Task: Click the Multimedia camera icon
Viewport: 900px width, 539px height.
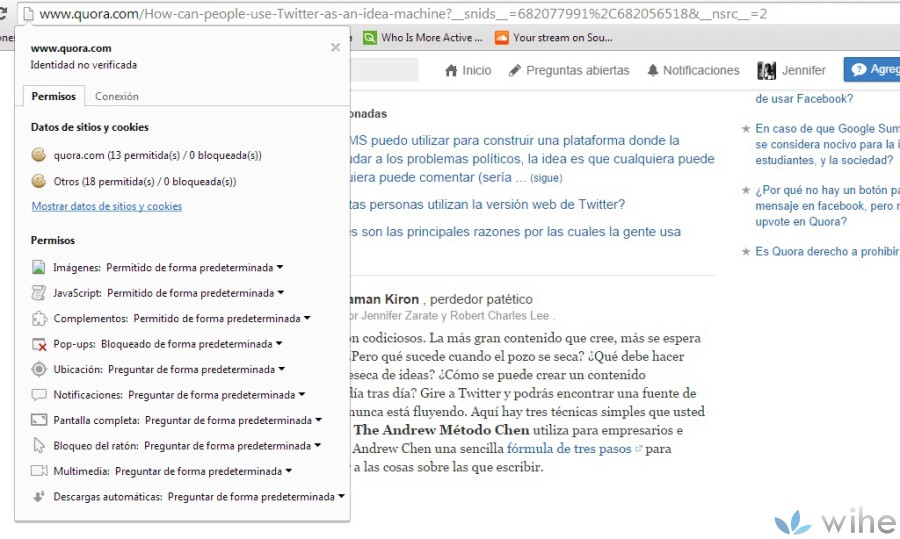Action: pos(38,471)
